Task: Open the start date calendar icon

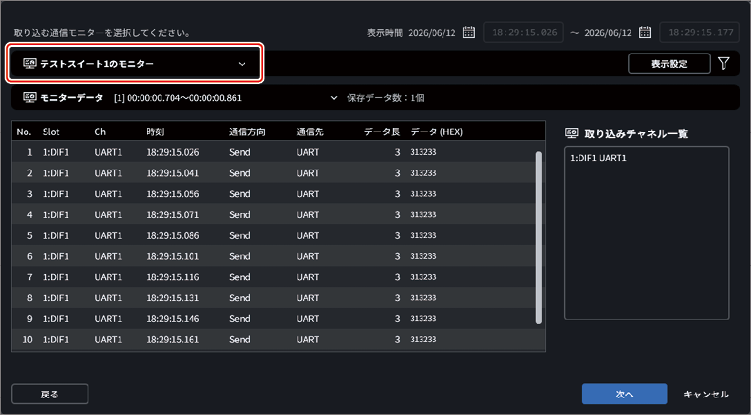Action: click(469, 33)
